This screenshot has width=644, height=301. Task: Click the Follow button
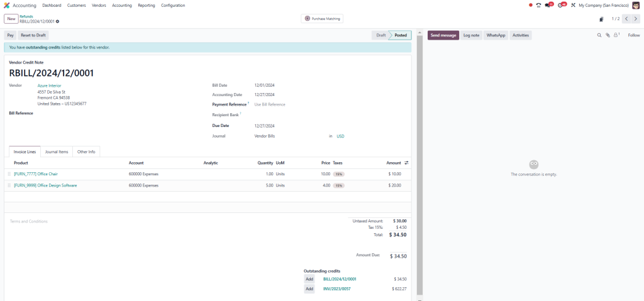tap(634, 35)
